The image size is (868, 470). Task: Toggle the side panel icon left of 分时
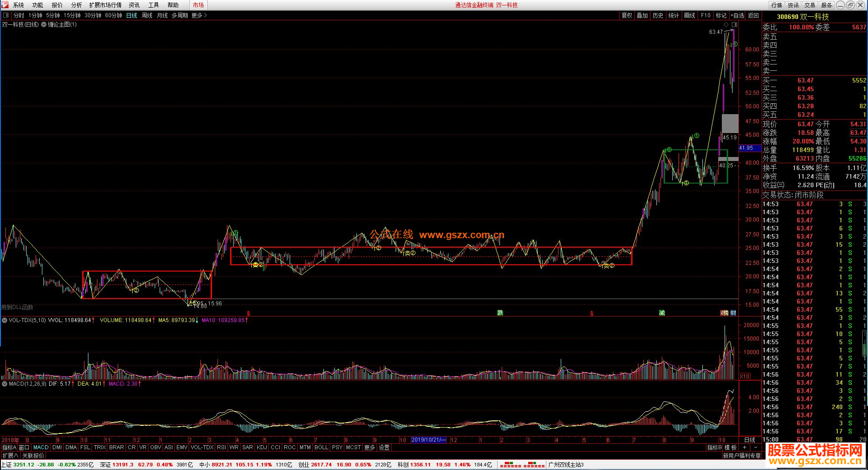coord(6,15)
